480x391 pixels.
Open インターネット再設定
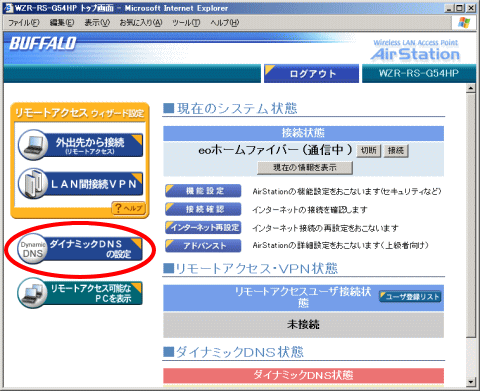203,227
